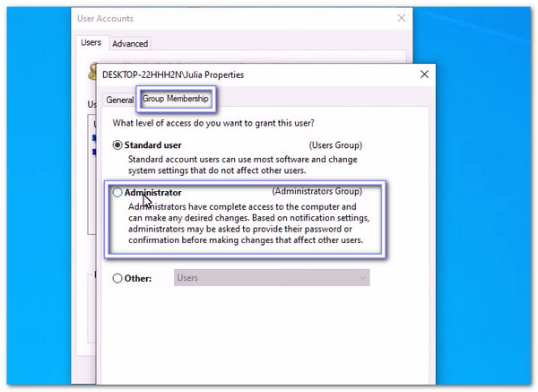Click the "(Users Group)" label text
Viewport: 538px width, 392px height.
point(334,144)
